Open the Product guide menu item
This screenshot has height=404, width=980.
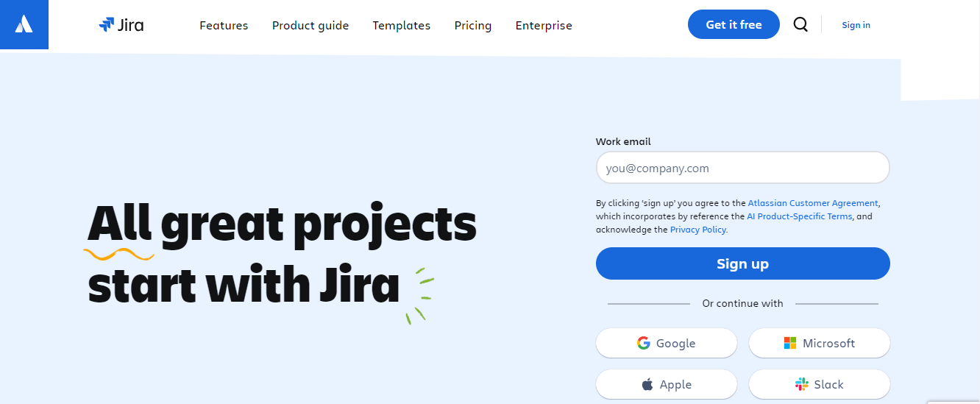310,25
